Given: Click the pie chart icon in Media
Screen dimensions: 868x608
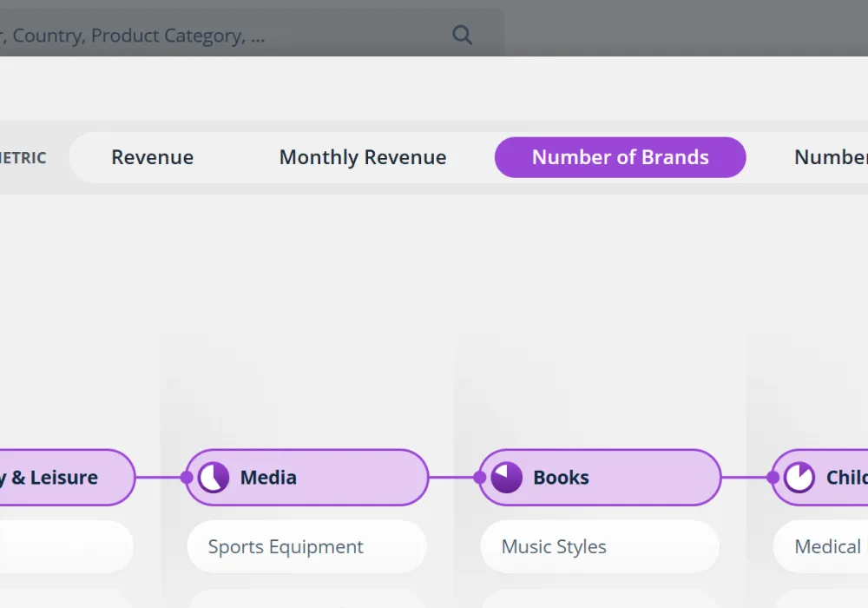Looking at the screenshot, I should (214, 478).
